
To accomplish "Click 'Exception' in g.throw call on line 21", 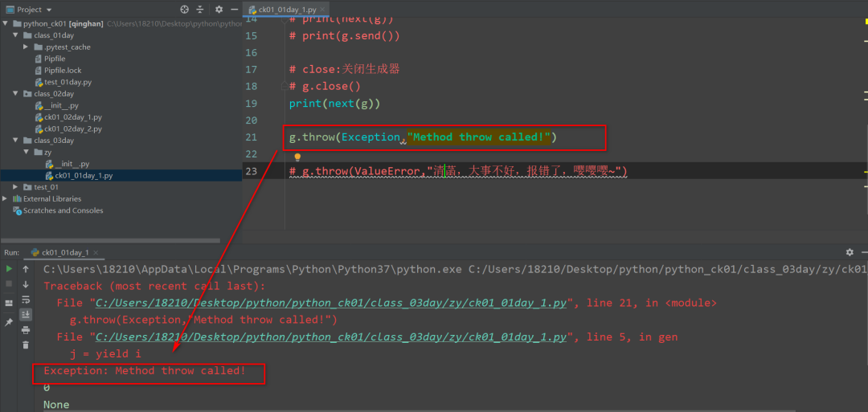I will point(371,137).
